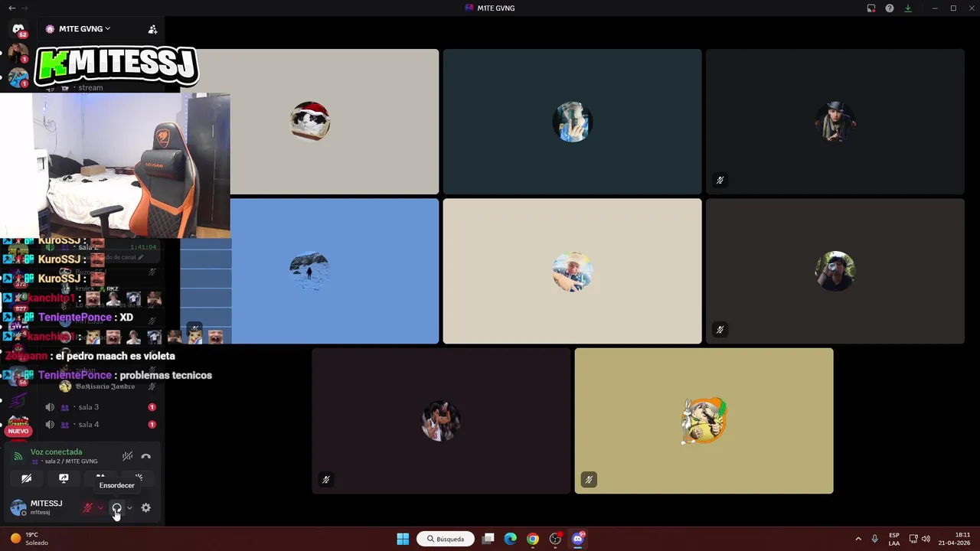Viewport: 980px width, 551px height.
Task: Open OBS Studio icon on taskbar
Action: 556,539
